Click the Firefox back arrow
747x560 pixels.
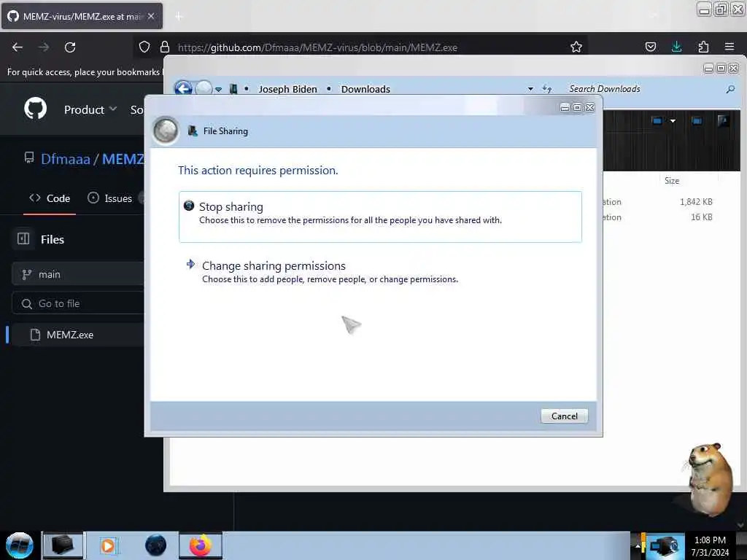(18, 47)
